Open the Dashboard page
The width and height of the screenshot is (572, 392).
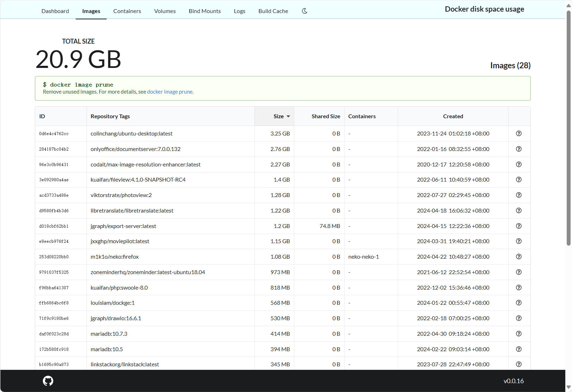coord(55,11)
